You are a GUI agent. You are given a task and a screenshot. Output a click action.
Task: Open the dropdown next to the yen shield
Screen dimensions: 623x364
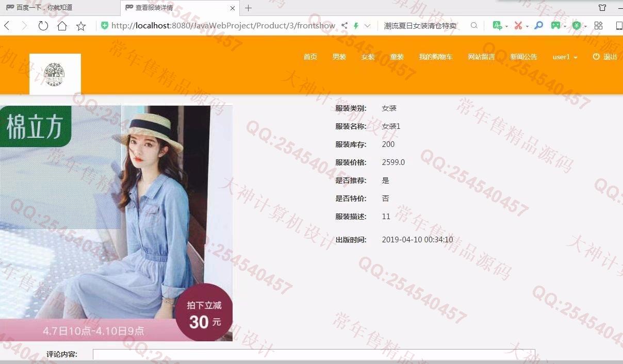(585, 26)
